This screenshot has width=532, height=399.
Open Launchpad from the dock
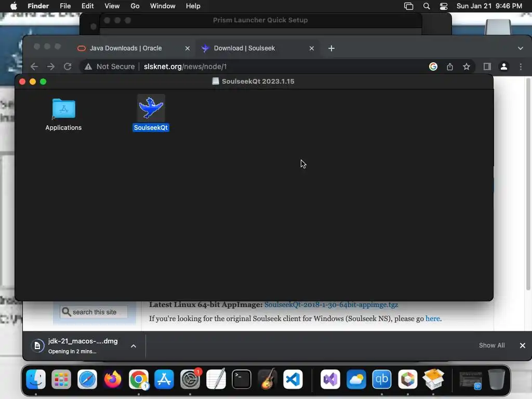point(61,379)
